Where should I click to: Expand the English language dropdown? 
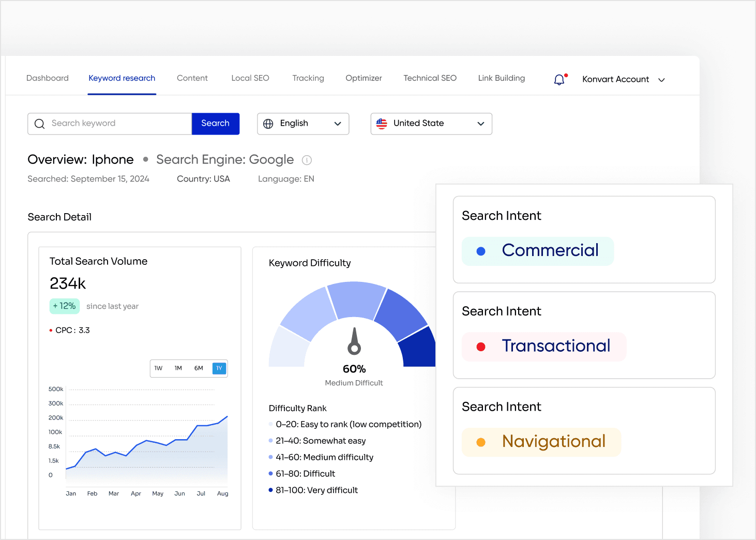(338, 124)
